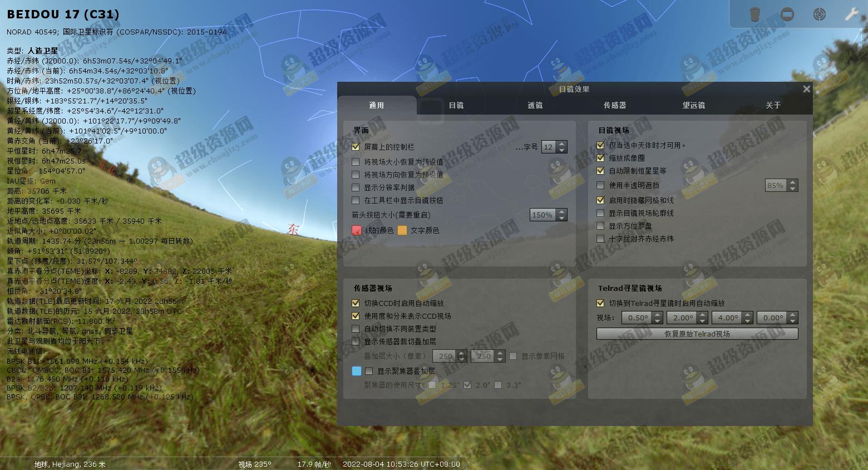Open the 关于 tab
Screen dimensions: 868x470
(x=773, y=105)
